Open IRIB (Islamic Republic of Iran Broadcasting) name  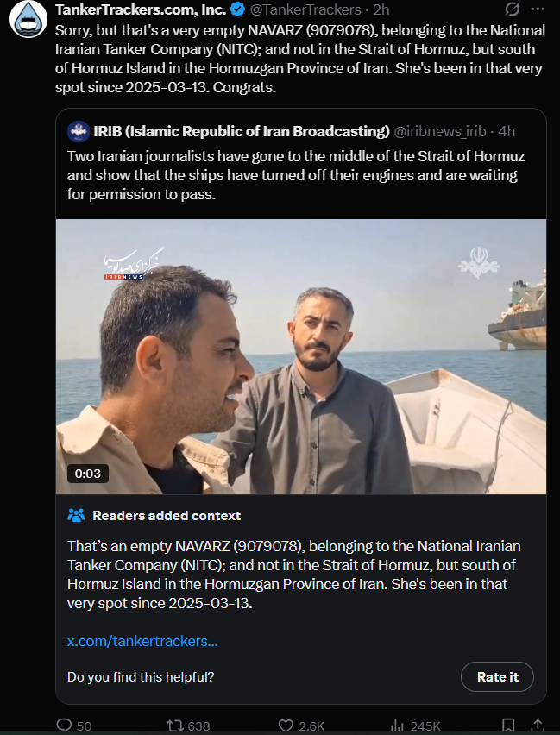(241, 131)
